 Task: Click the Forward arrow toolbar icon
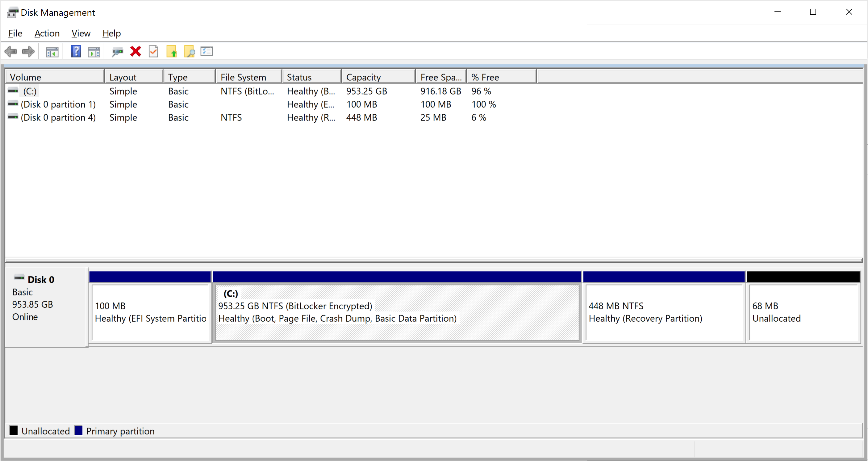coord(28,52)
